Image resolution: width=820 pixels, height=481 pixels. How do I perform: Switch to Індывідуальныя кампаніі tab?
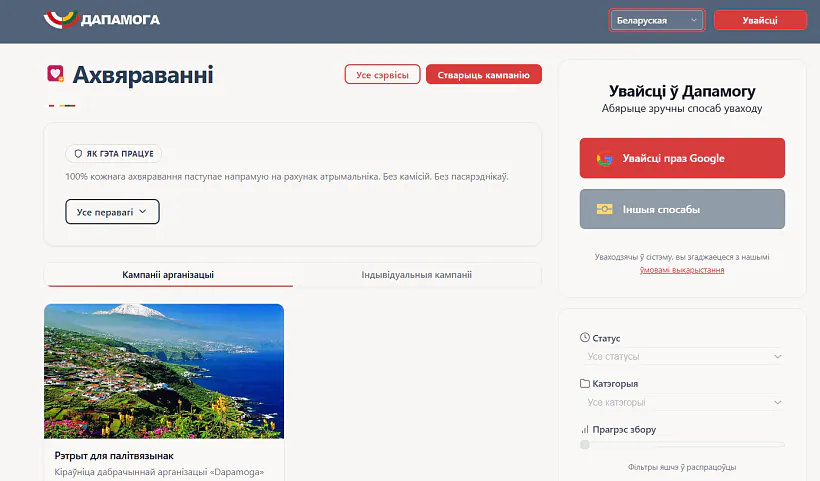pos(416,274)
